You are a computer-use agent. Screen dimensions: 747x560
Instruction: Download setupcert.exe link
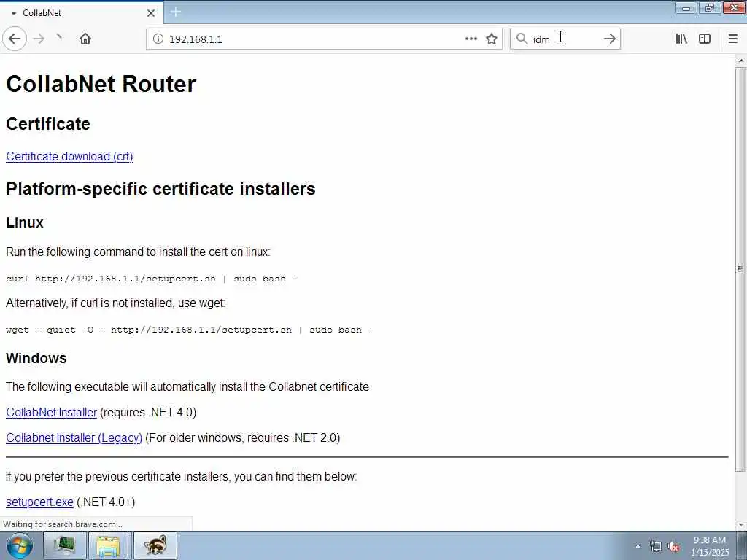(x=39, y=502)
